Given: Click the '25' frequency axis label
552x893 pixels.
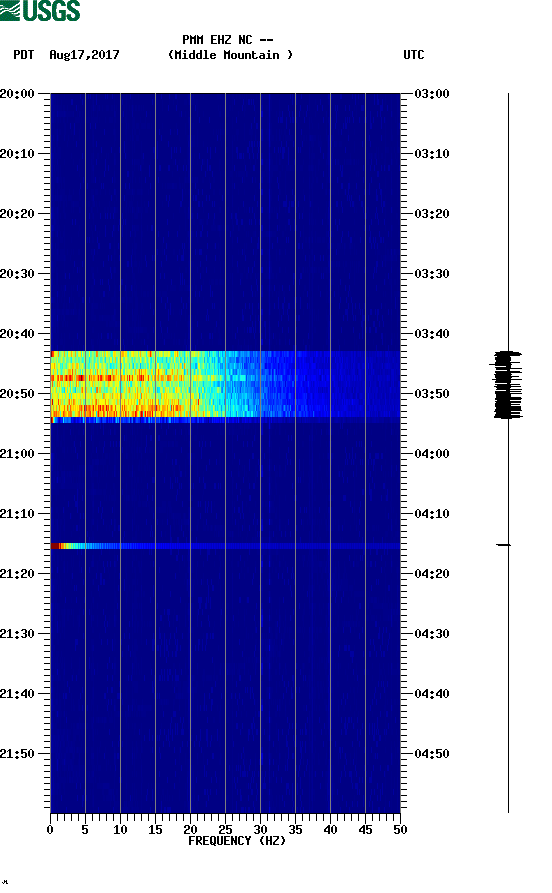Looking at the screenshot, I should 225,830.
